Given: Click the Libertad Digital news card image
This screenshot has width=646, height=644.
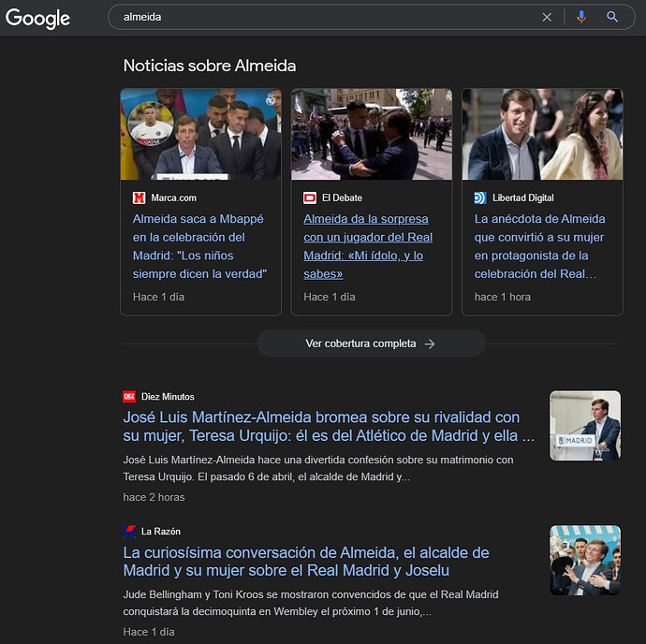Looking at the screenshot, I should 542,134.
